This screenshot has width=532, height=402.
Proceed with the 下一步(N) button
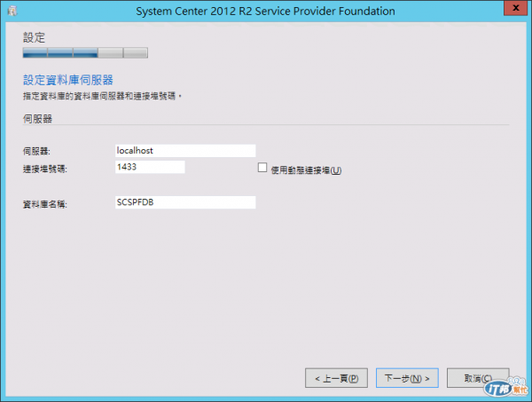pyautogui.click(x=407, y=378)
